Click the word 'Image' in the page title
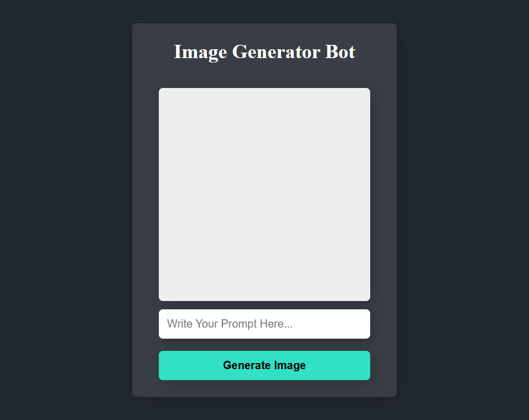 point(200,52)
